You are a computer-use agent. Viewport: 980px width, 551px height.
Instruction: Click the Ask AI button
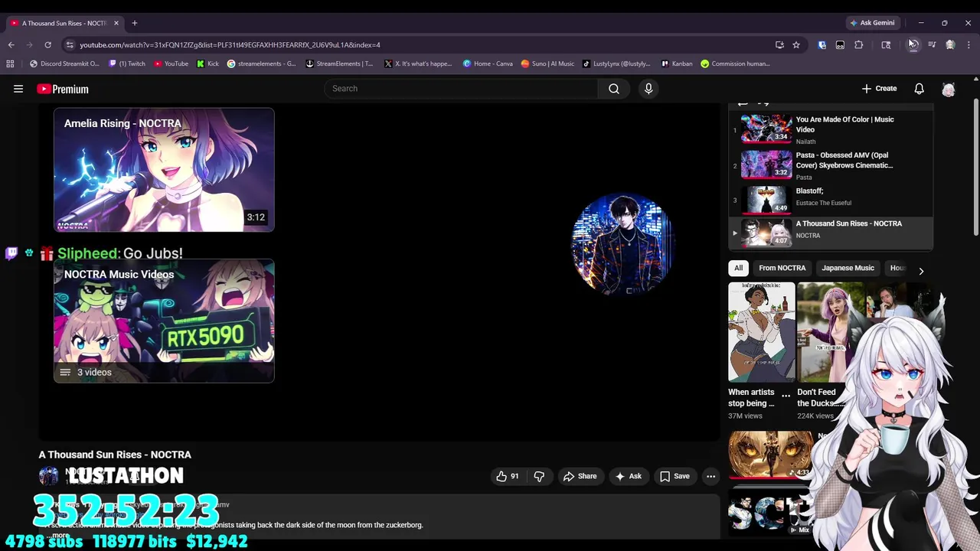[x=628, y=476]
